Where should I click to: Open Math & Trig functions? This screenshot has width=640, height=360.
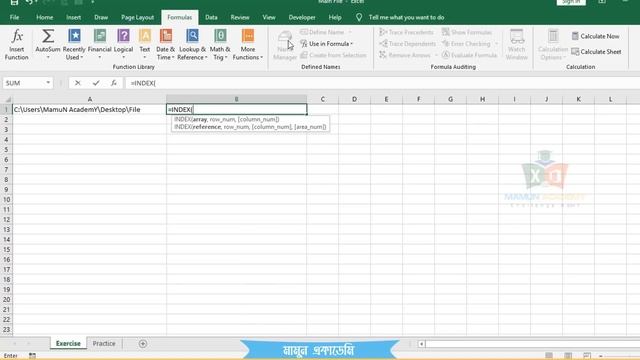220,45
